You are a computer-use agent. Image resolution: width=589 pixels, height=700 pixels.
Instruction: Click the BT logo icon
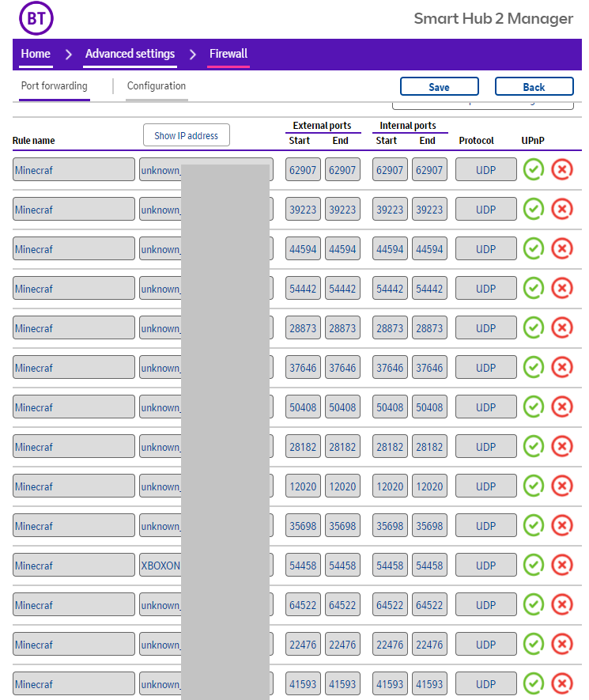click(x=36, y=19)
